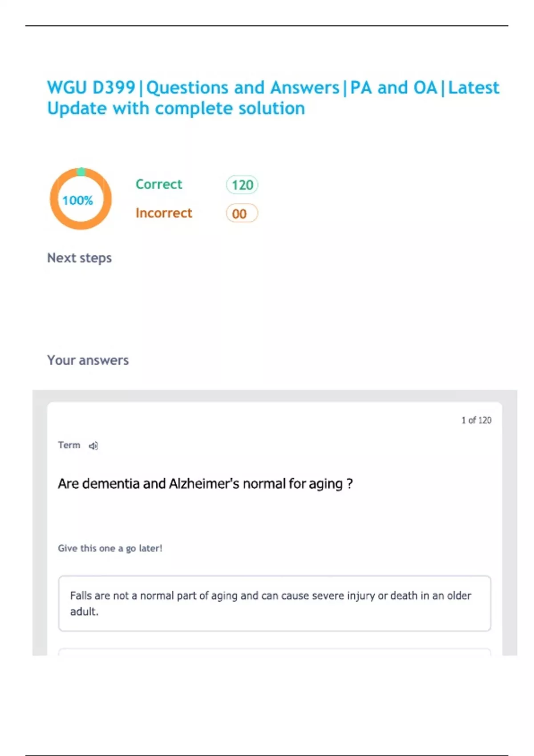Image resolution: width=534 pixels, height=756 pixels.
Task: Click the '1 of 120' question counter
Action: click(x=476, y=420)
